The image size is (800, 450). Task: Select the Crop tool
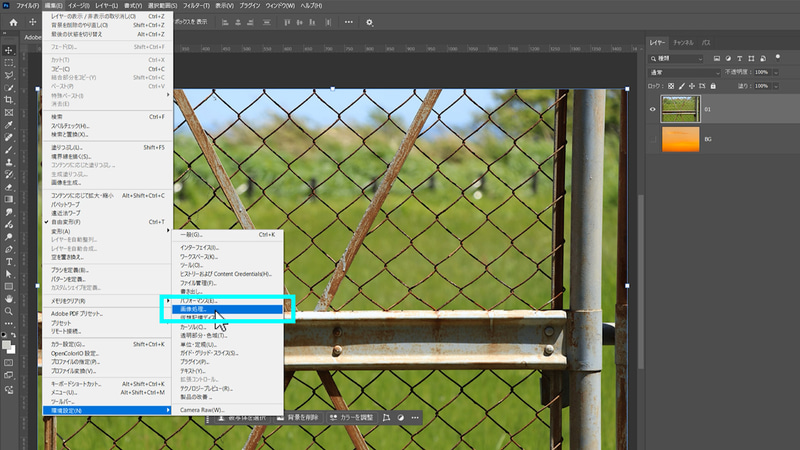pos(9,100)
